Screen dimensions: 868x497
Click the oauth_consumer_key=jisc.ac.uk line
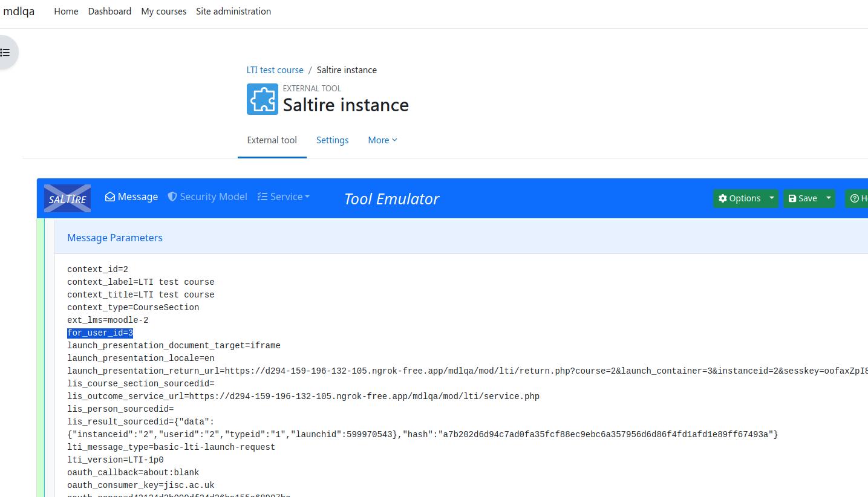tap(141, 486)
